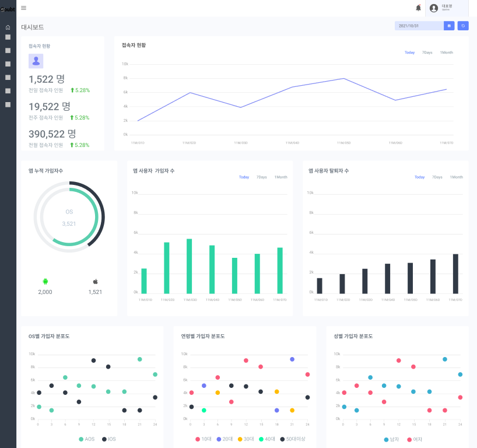Click the date field showing 2021/10/31
The image size is (477, 448).
419,26
